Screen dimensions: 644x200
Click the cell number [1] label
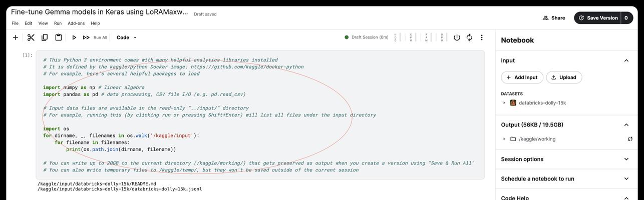tap(28, 55)
